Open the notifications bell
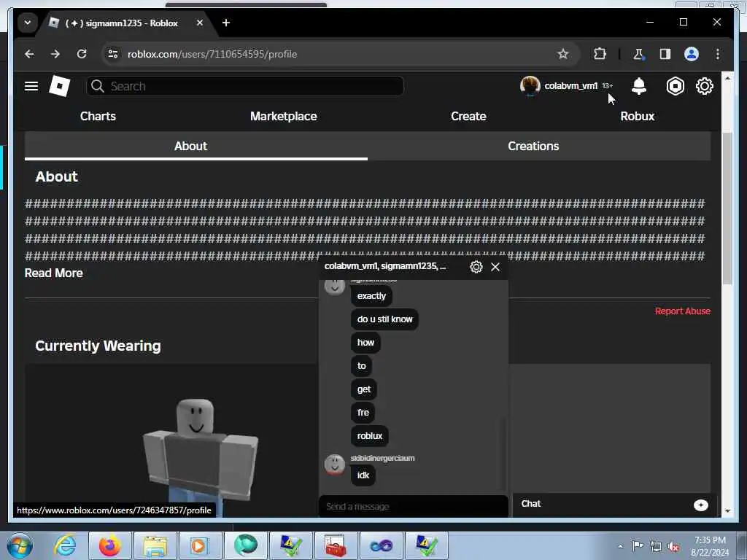 pos(639,86)
